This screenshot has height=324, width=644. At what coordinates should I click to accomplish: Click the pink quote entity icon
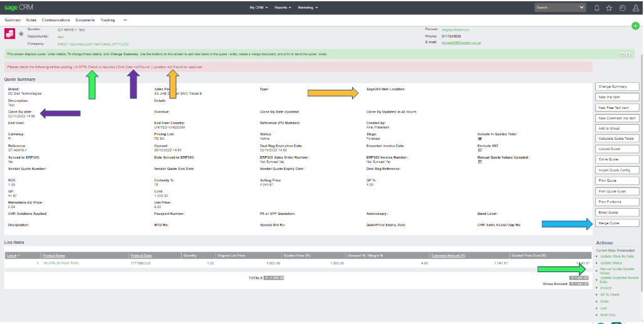tap(9, 34)
